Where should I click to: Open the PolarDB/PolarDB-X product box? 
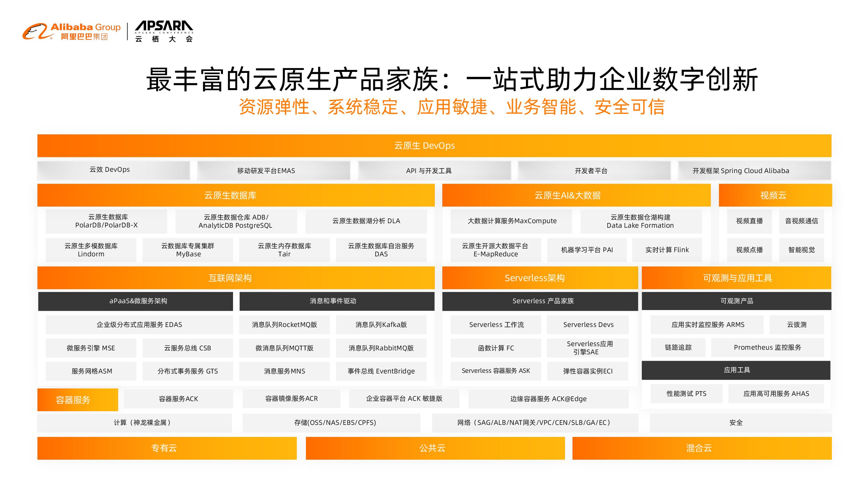coord(106,221)
